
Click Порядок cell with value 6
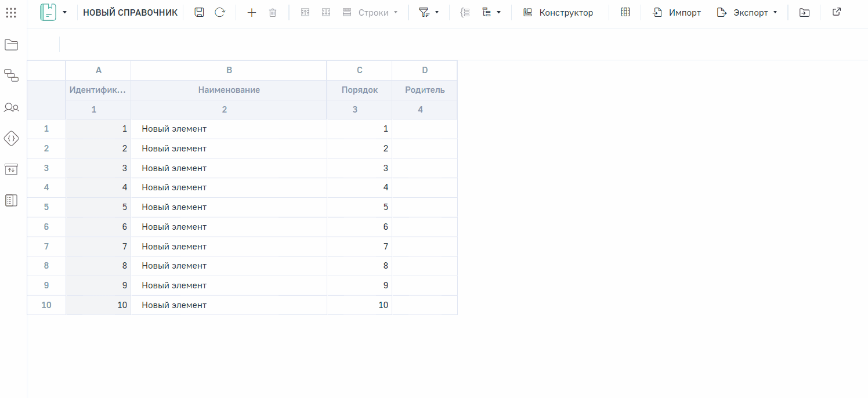coord(360,227)
